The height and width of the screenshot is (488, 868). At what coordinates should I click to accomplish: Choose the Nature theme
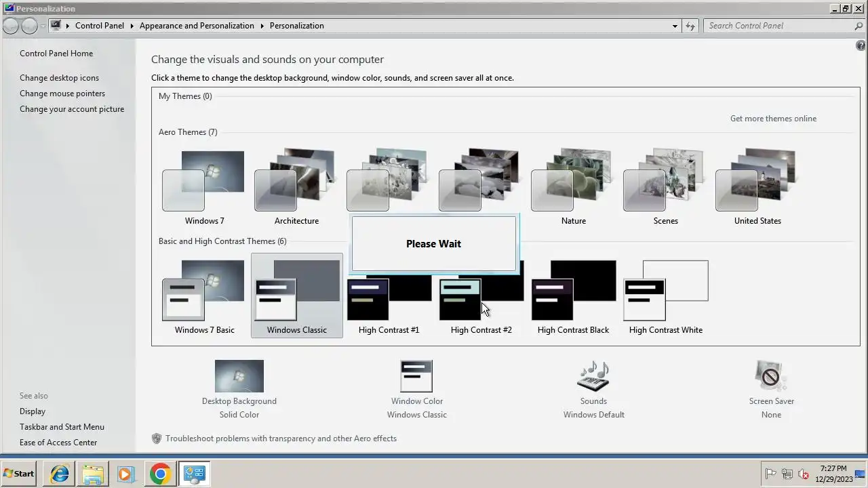coord(573,188)
